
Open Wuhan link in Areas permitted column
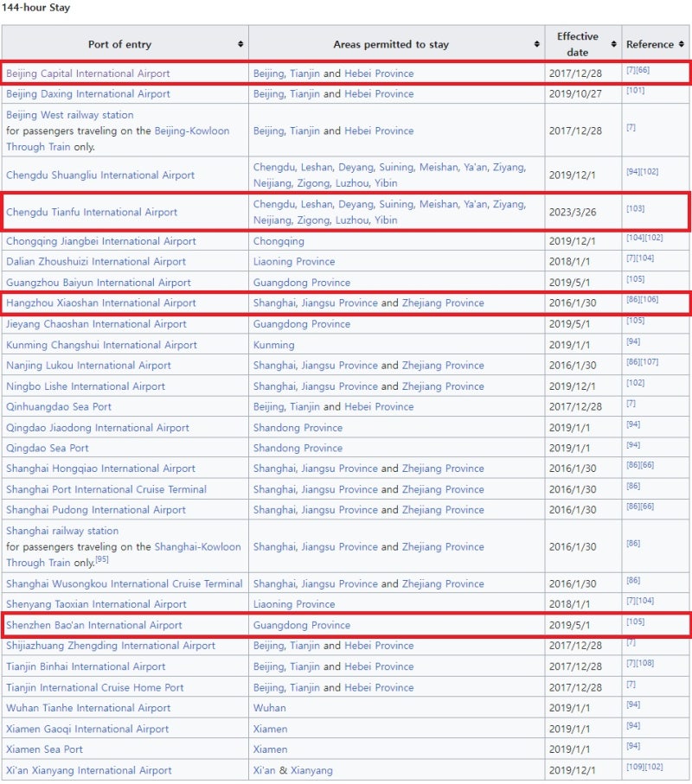tap(269, 708)
